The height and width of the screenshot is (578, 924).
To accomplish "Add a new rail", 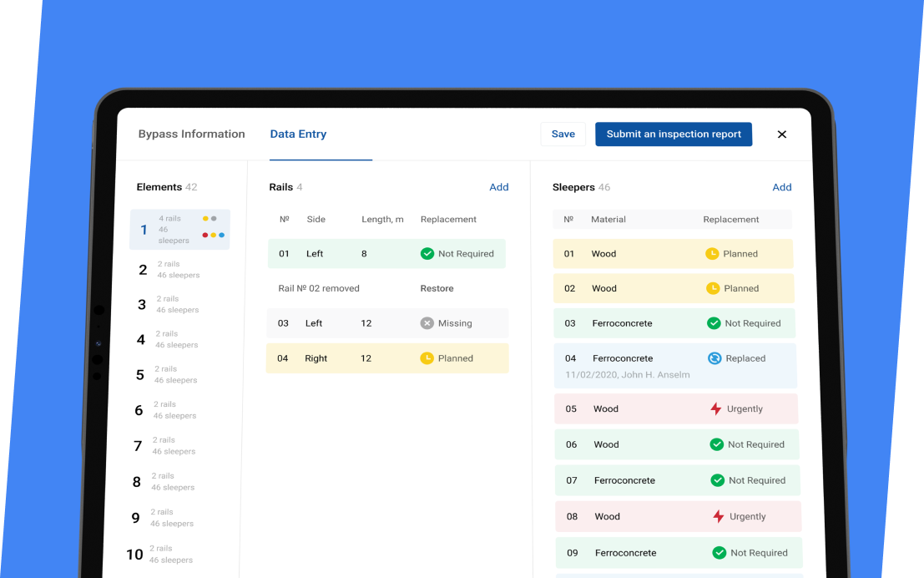I will 499,187.
